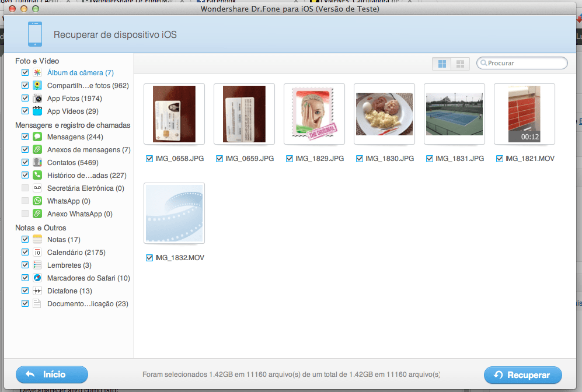Select IMG_1832.MOV film strip thumbnail
Viewport: 582px width, 392px height.
click(174, 213)
